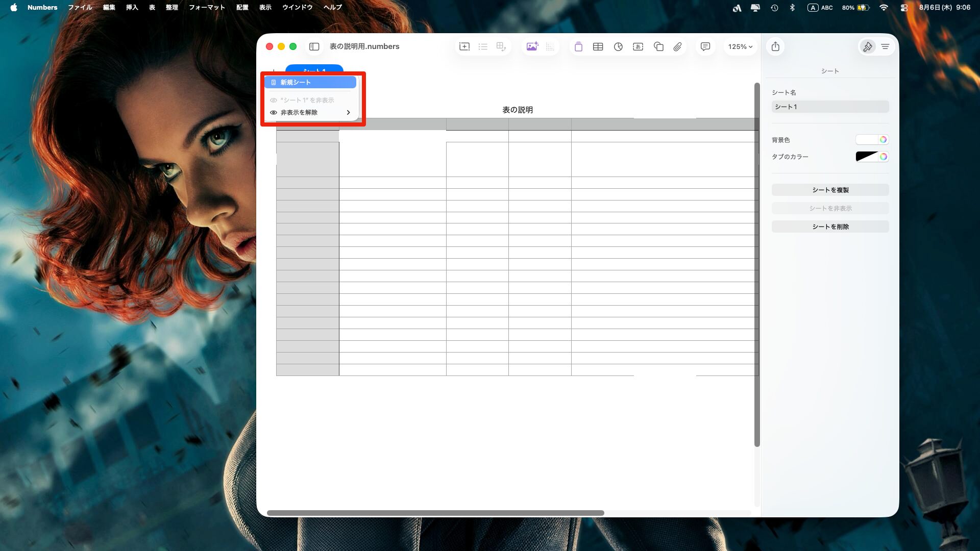The image size is (980, 551).
Task: Click the Bluetooth menu bar icon
Action: (792, 8)
